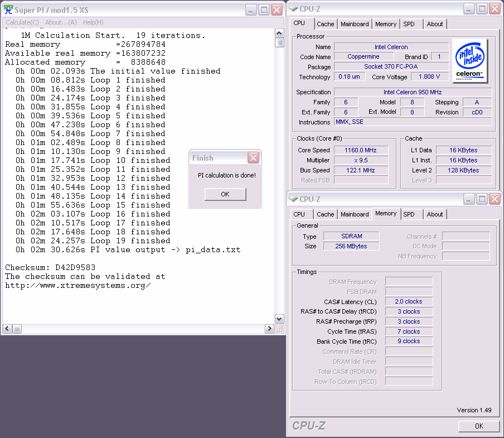This screenshot has width=504, height=438.
Task: Click OK in the Finish dialog
Action: click(x=225, y=194)
